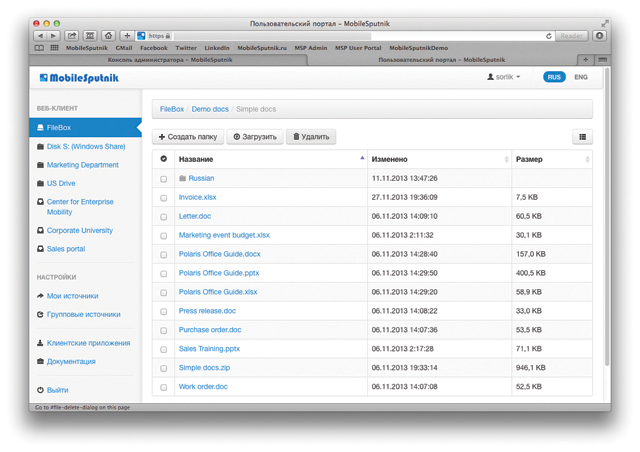Viewport: 640px width, 452px height.
Task: Click the Safari back arrow button
Action: coord(40,36)
